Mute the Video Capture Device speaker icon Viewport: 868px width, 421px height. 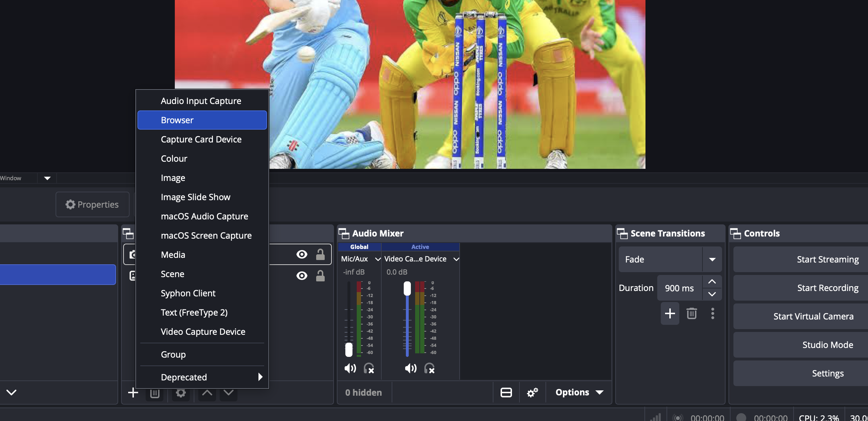[411, 368]
